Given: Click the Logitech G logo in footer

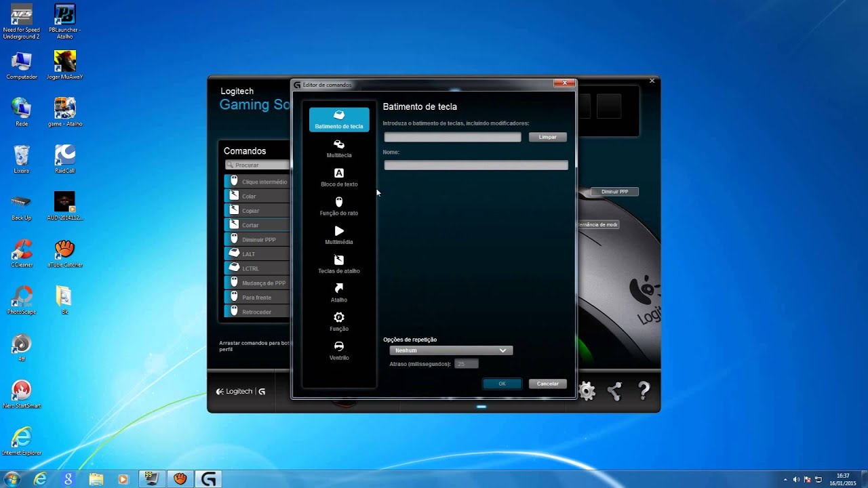Looking at the screenshot, I should [241, 391].
